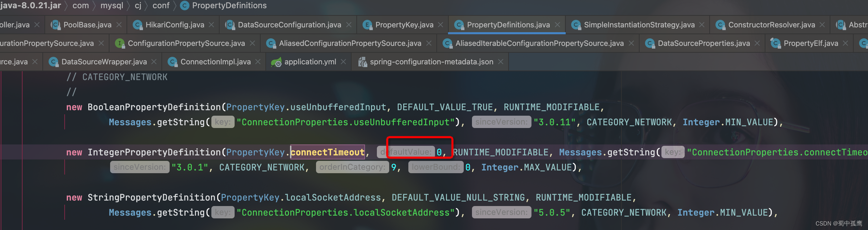Click DEFAULT_VALUE_NULL_STRING constant
Viewport: 868px width, 230px height.
click(458, 197)
